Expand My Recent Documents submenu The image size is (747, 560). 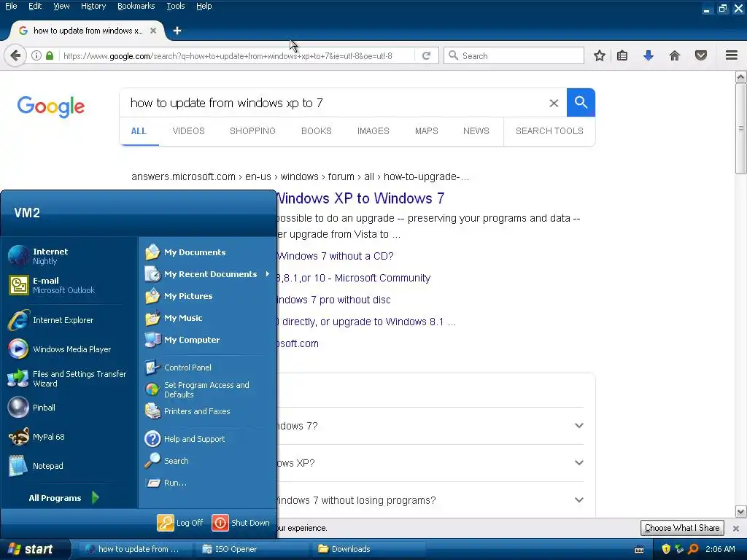tap(208, 274)
